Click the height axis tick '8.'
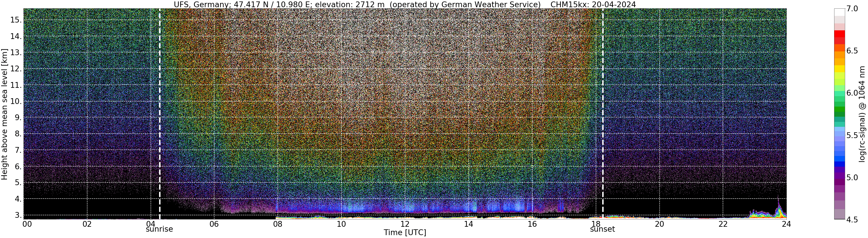This screenshot has width=868, height=238. [x=18, y=134]
